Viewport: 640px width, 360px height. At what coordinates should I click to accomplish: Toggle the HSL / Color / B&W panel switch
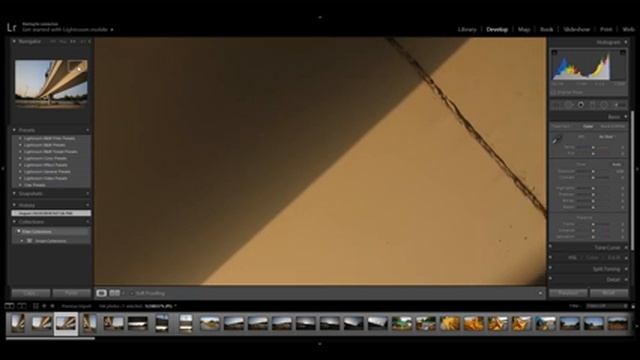[x=551, y=258]
